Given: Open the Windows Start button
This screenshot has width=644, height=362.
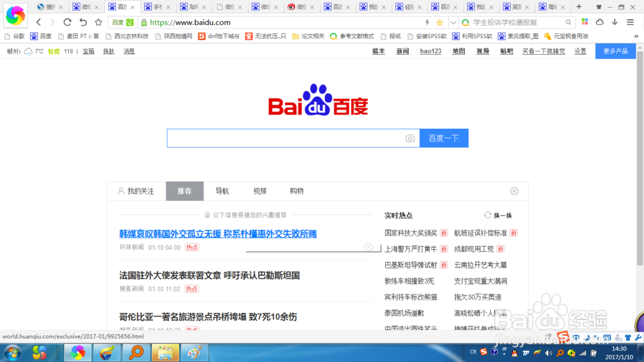Looking at the screenshot, I should click(x=12, y=353).
